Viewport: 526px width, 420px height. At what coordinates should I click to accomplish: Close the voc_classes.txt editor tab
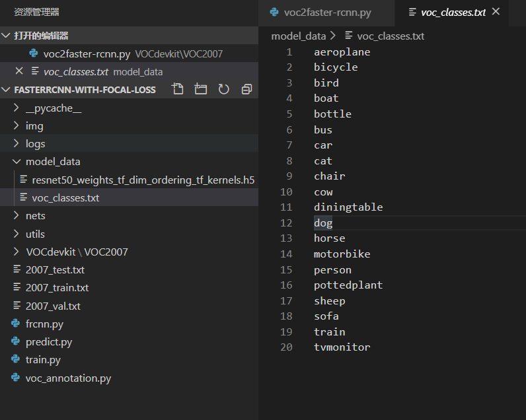coord(496,12)
